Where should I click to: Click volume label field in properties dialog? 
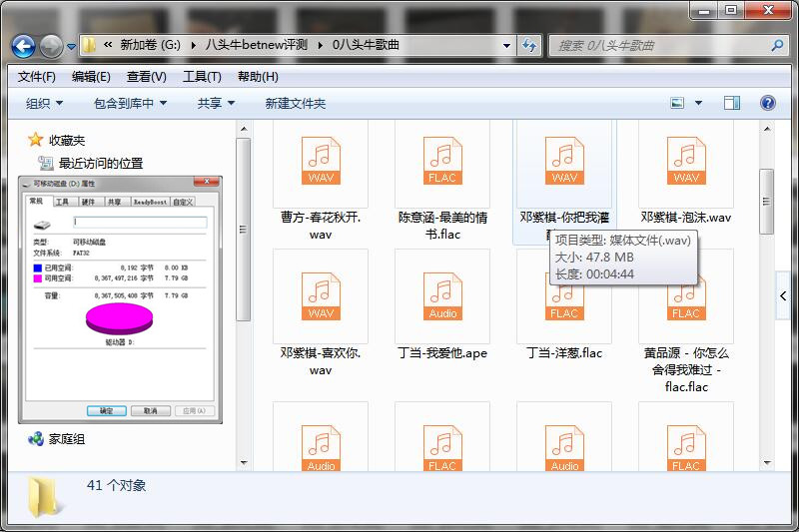pos(140,222)
